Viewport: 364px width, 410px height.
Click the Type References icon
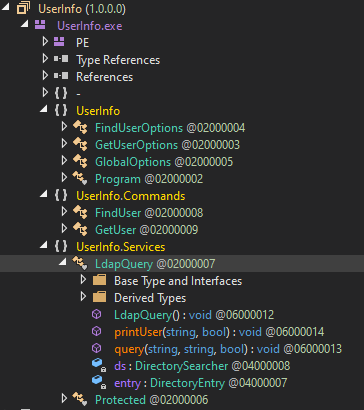tap(61, 59)
